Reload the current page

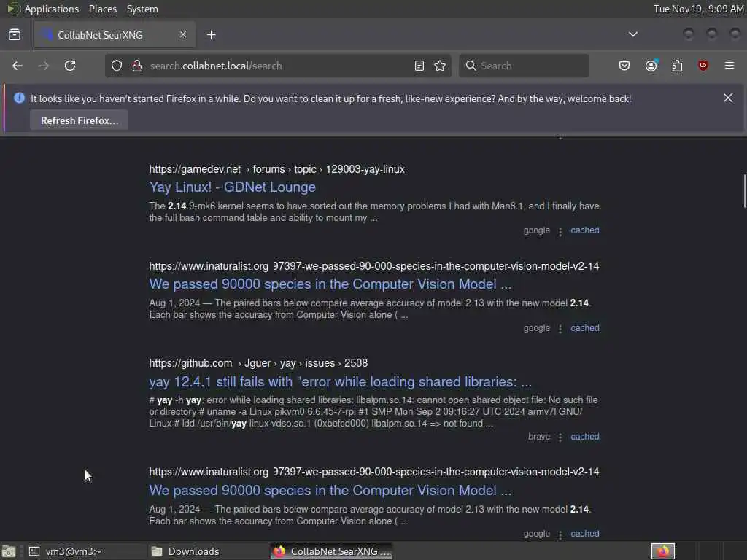[x=70, y=66]
